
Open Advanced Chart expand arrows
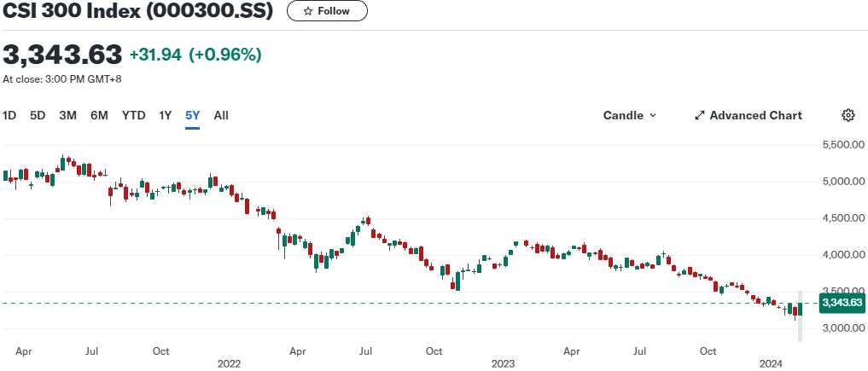point(699,115)
